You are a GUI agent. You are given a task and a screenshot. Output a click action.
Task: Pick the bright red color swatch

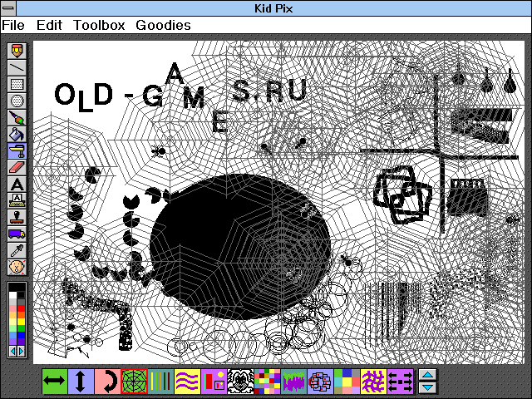21,308
